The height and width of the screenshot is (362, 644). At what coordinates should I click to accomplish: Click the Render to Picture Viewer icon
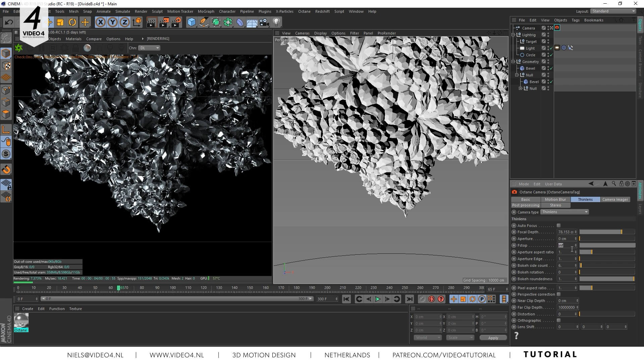[x=164, y=22]
